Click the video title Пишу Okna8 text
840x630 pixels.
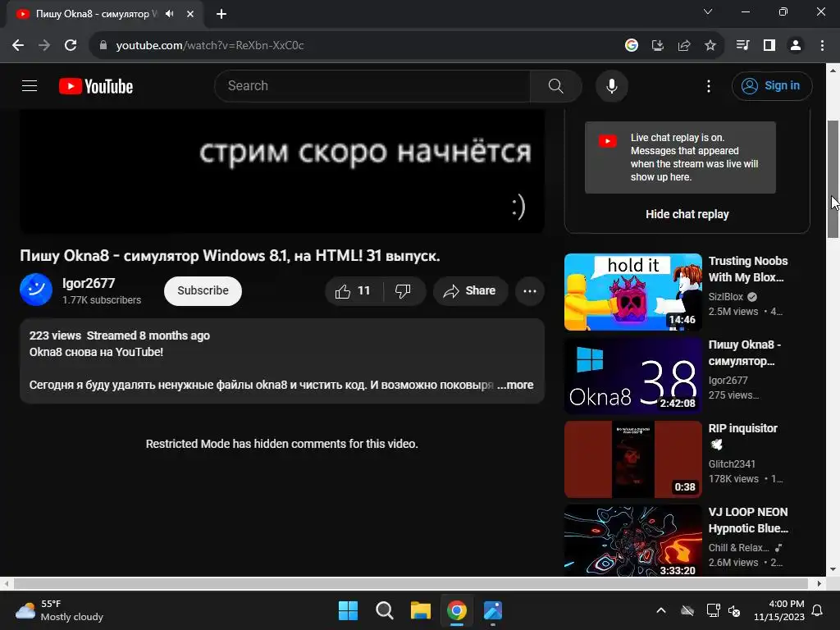(x=230, y=256)
